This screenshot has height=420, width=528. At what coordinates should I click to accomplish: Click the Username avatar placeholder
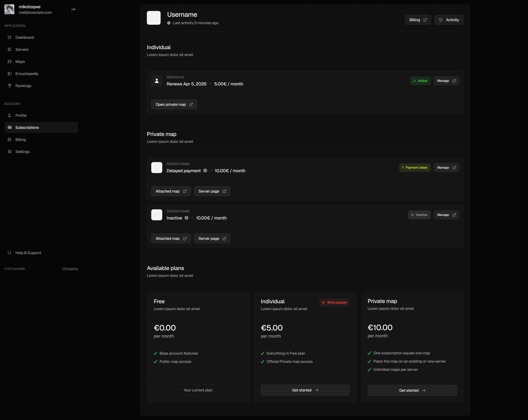pos(154,18)
